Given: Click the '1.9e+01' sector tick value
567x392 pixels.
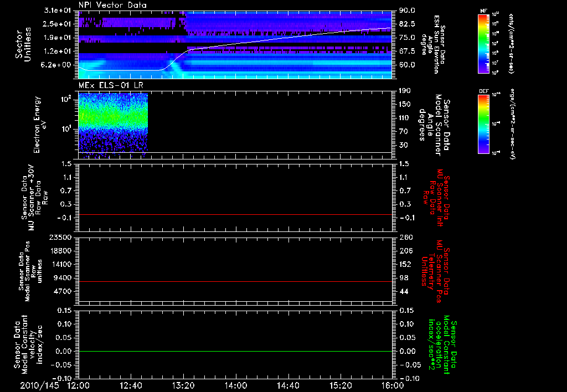Looking at the screenshot, I should pos(58,38).
